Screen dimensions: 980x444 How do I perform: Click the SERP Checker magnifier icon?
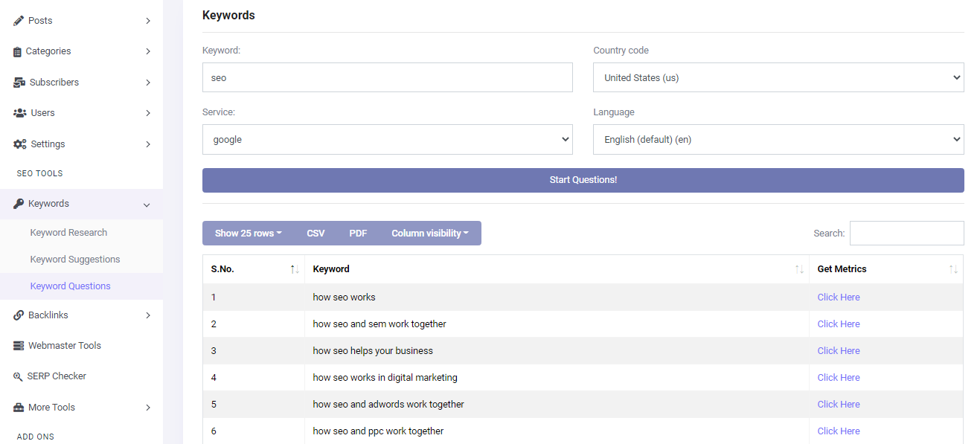(18, 376)
